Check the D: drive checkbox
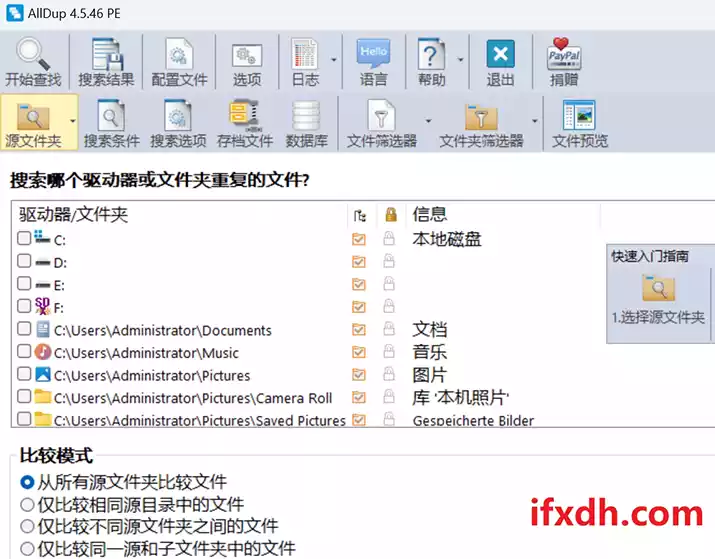 tap(24, 261)
